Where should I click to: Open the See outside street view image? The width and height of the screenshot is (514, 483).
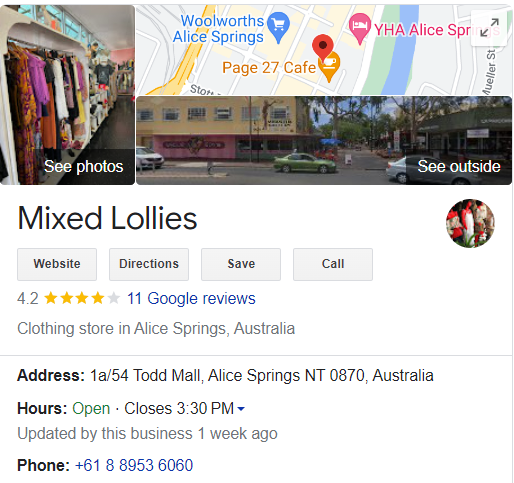324,140
